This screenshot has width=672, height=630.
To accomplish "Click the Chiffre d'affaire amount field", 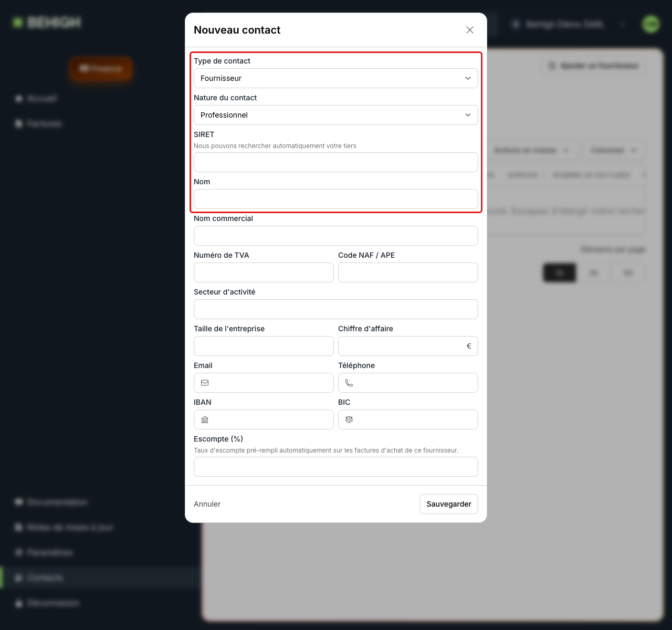I will coord(408,346).
